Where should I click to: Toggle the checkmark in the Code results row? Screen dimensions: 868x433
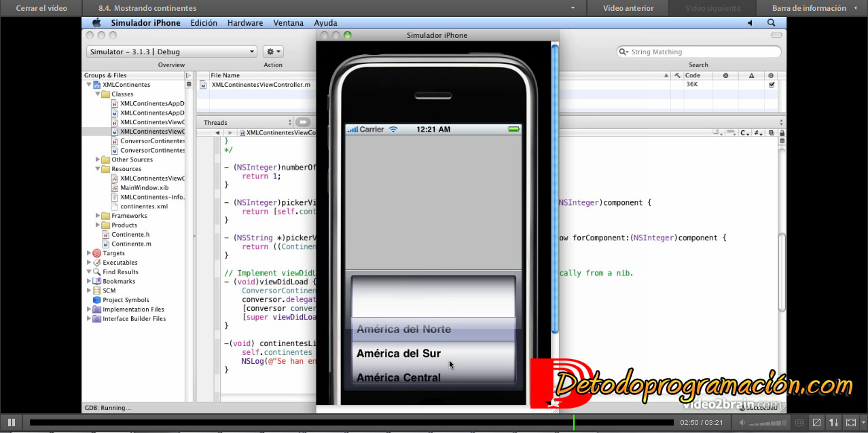(x=772, y=84)
